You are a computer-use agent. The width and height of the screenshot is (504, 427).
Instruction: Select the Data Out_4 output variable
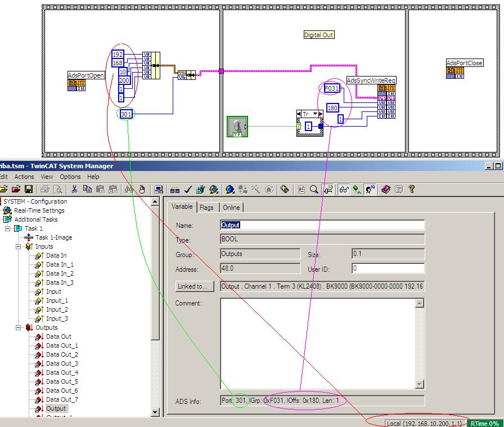62,372
